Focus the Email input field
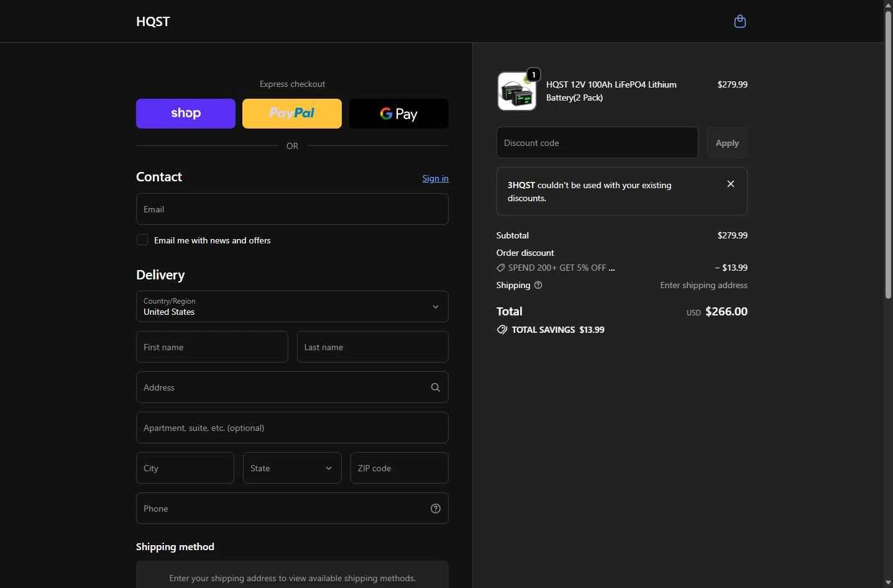893x588 pixels. click(292, 209)
